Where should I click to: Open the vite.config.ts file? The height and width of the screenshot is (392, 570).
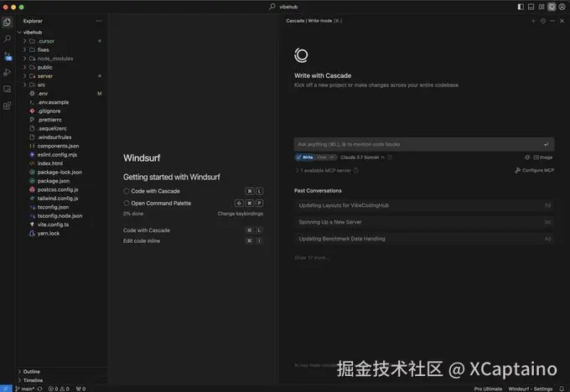[53, 224]
